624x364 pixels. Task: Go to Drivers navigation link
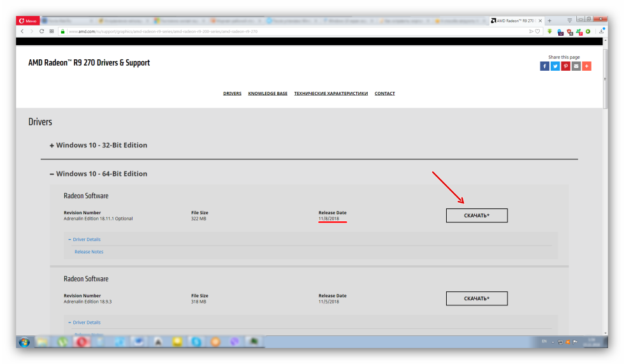click(x=232, y=94)
